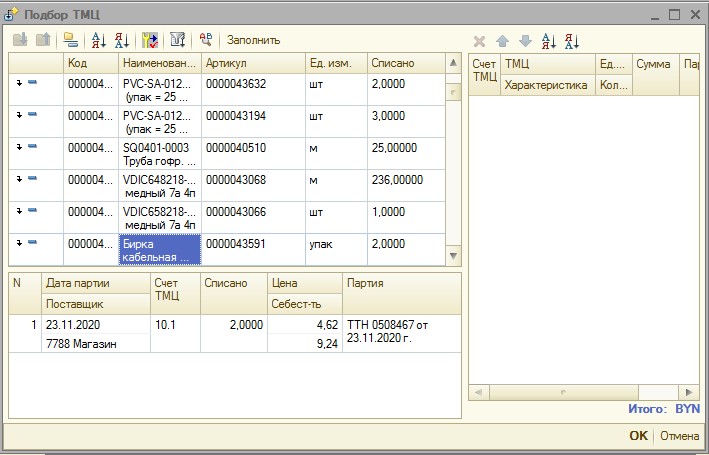
Task: Toggle hierarchical view folder icon in toolbar
Action: [x=70, y=40]
